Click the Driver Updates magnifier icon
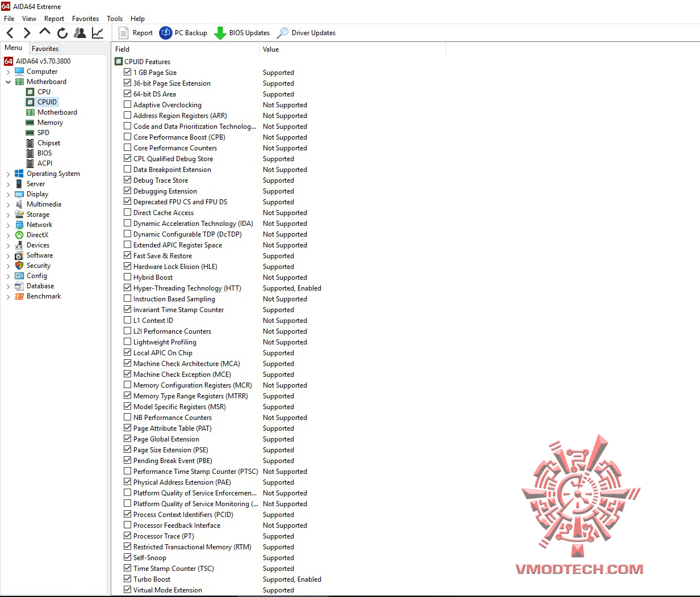Image resolution: width=700 pixels, height=597 pixels. click(282, 33)
